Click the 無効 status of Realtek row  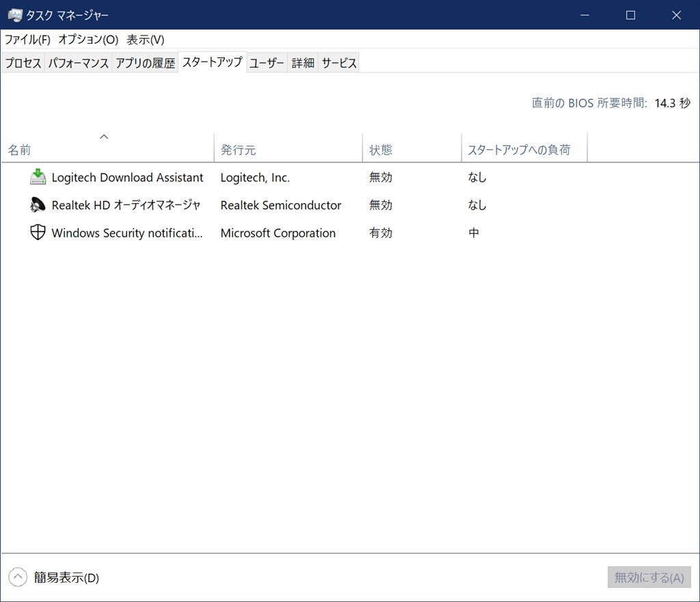point(381,205)
